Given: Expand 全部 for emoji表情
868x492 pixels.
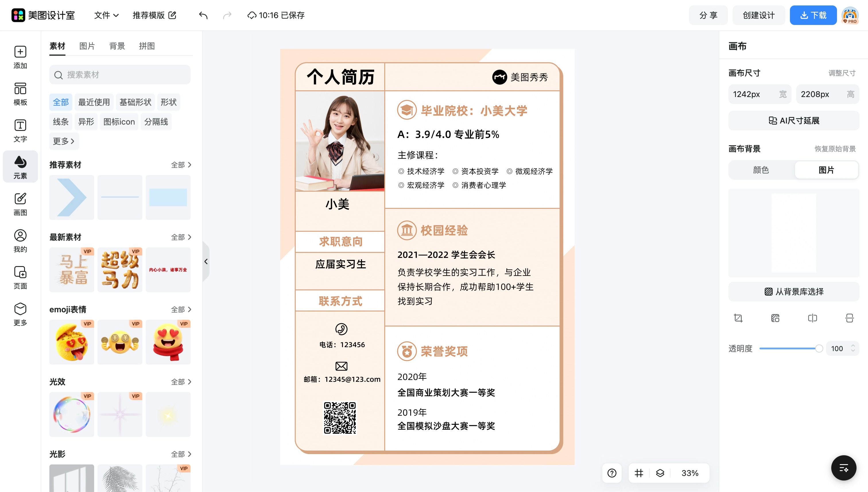Looking at the screenshot, I should coord(181,309).
